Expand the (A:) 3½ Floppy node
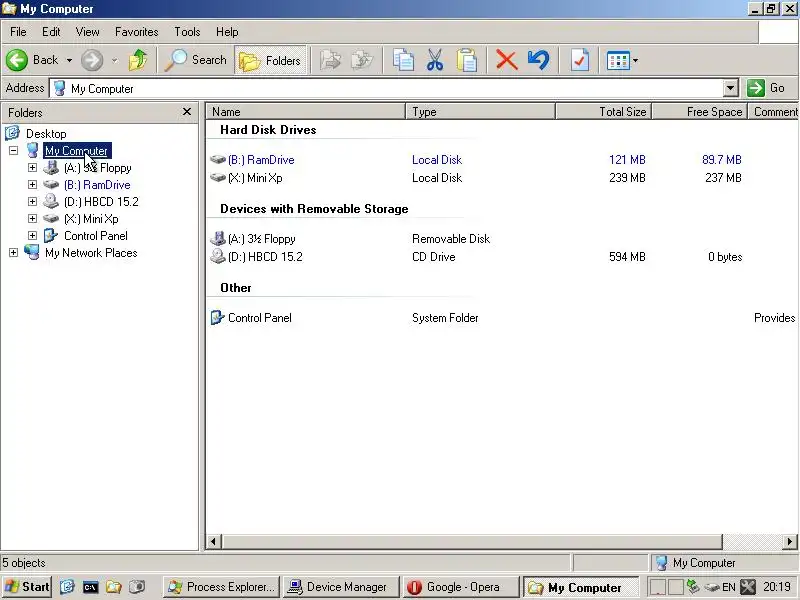Image resolution: width=800 pixels, height=600 pixels. point(32,167)
